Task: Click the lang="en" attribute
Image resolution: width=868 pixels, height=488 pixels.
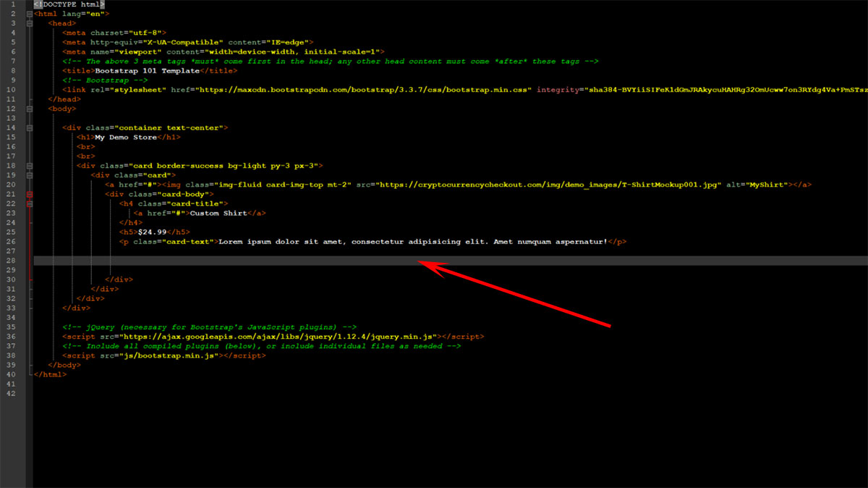Action: click(82, 14)
